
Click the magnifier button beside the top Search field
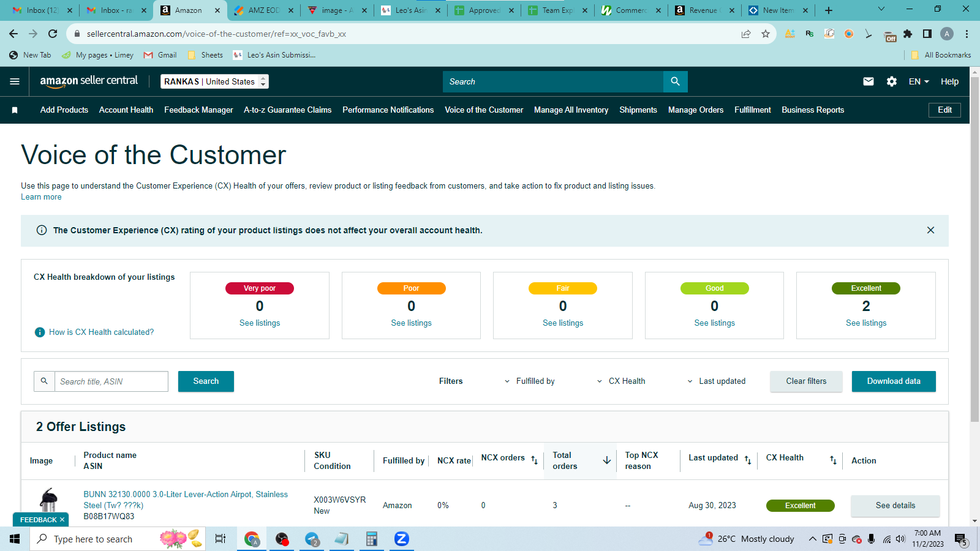pos(675,81)
